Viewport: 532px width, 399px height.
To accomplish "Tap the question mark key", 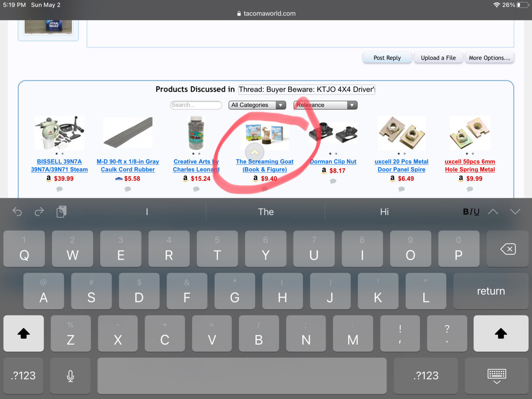I will 447,333.
